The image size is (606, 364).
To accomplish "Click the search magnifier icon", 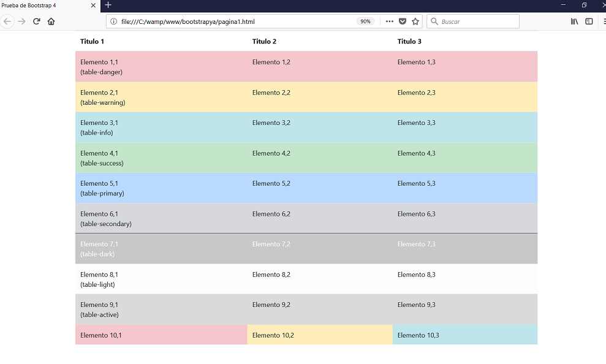I will tap(434, 21).
